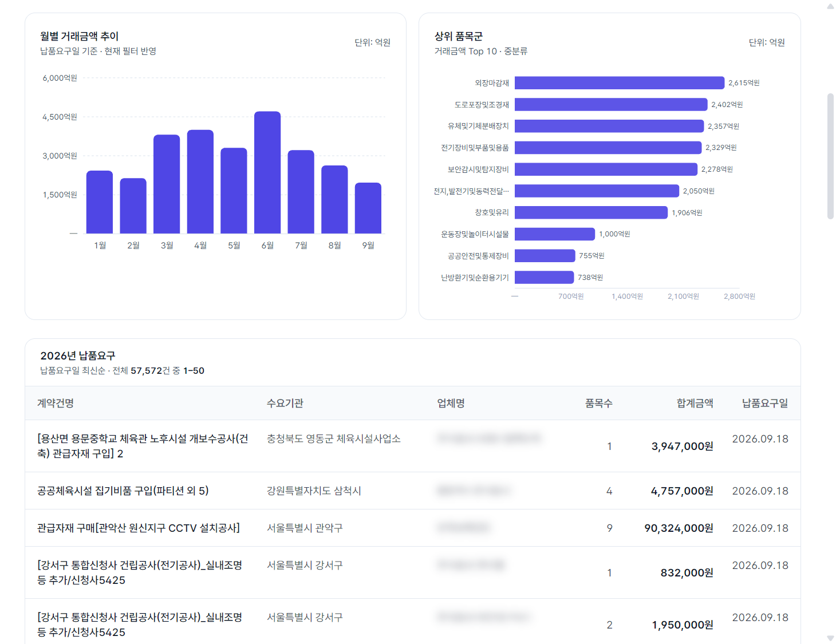The width and height of the screenshot is (836, 644).
Task: Click the 7월 bar in monthly chart
Action: click(301, 192)
